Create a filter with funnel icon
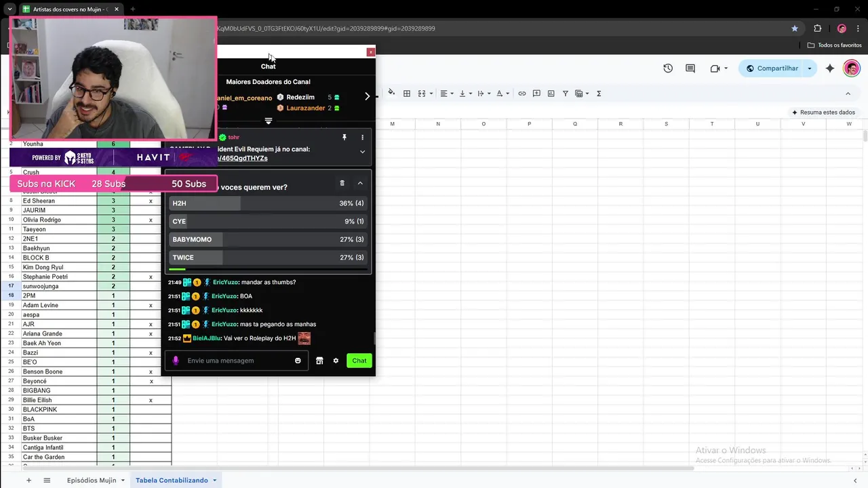 (566, 94)
